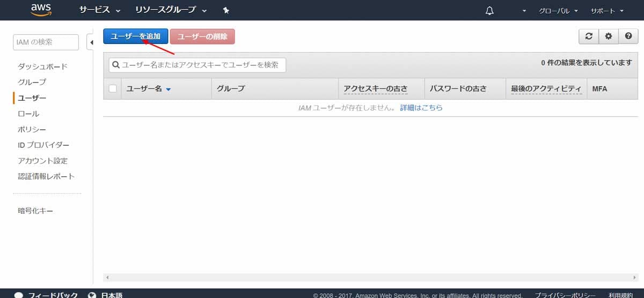The image size is (644, 298).
Task: Open the グローバル region dropdown
Action: [558, 11]
